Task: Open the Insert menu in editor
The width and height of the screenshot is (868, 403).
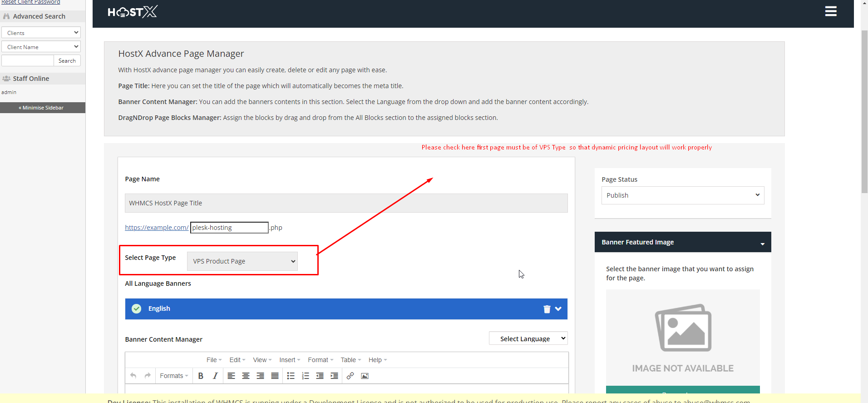Action: pos(289,360)
